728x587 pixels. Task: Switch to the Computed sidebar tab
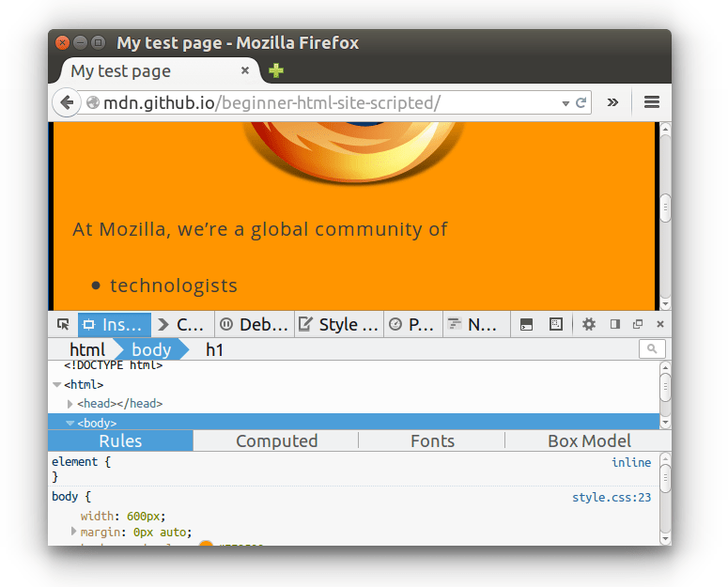[x=277, y=440]
